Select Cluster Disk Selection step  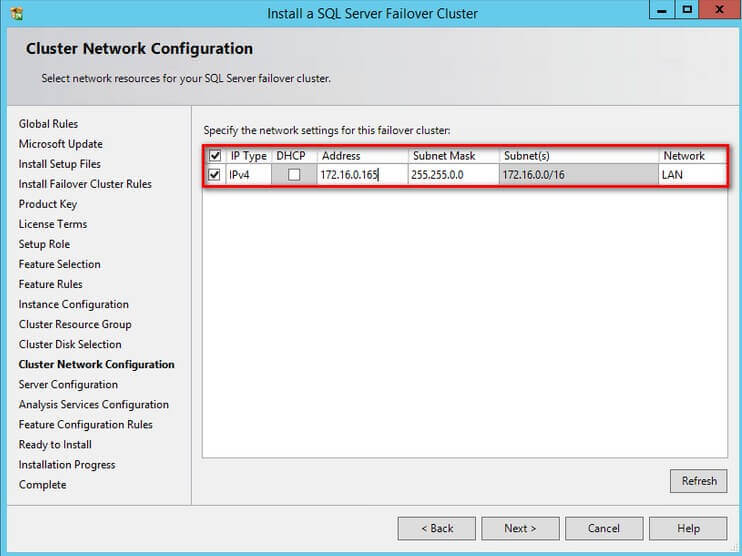[x=70, y=344]
